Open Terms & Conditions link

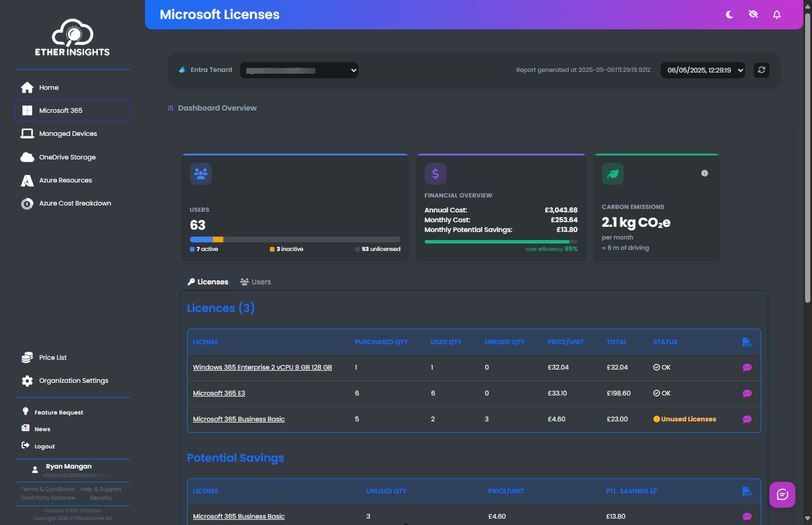coord(48,489)
